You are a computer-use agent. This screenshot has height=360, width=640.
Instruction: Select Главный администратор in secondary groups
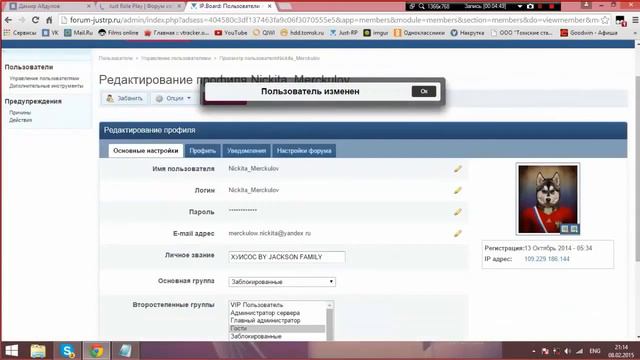265,320
